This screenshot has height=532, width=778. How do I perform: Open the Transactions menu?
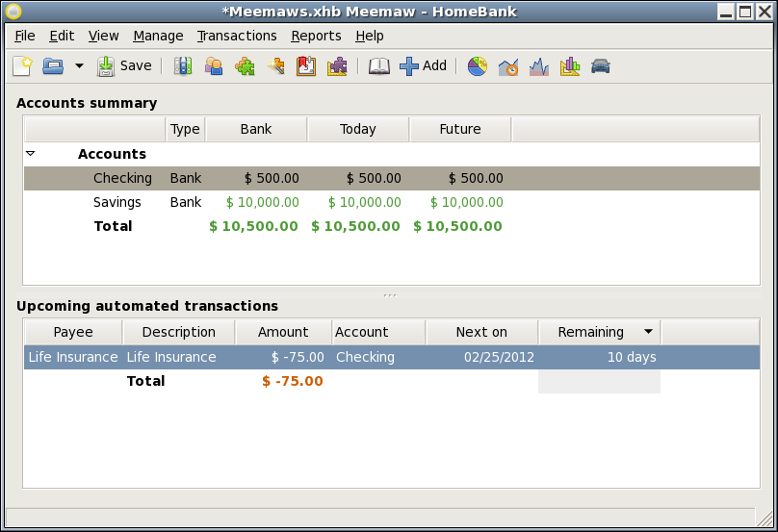pos(237,37)
